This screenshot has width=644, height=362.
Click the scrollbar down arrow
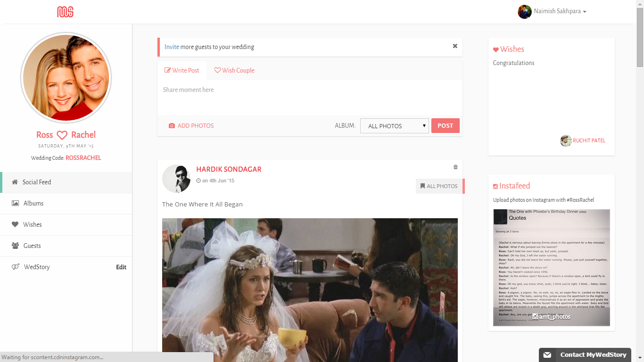(640, 358)
